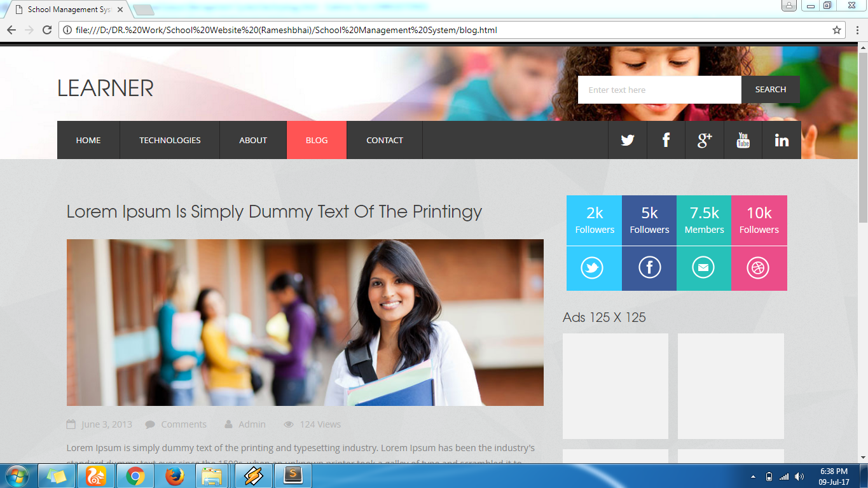Click the 7.5k Members teal tile
This screenshot has width=868, height=488.
click(704, 220)
